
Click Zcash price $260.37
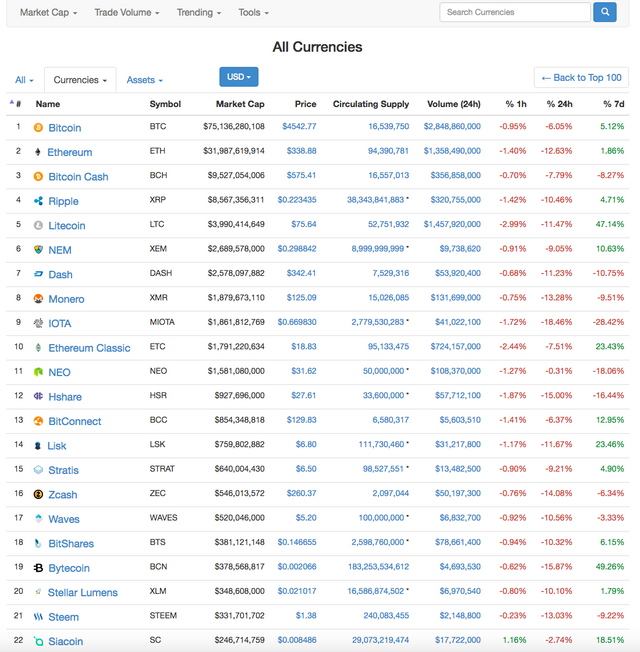(301, 493)
